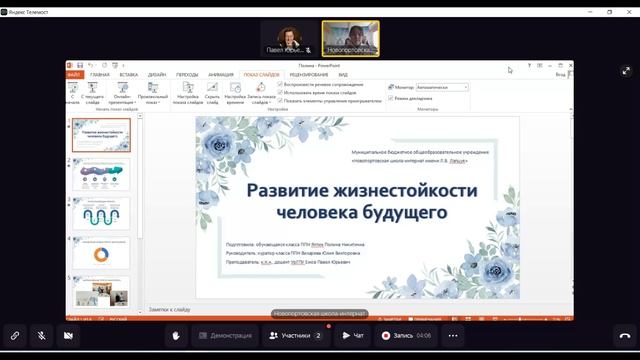Screen dimensions: 640x360
Task: Start screen sharing via Демонстрация
Action: pyautogui.click(x=225, y=336)
